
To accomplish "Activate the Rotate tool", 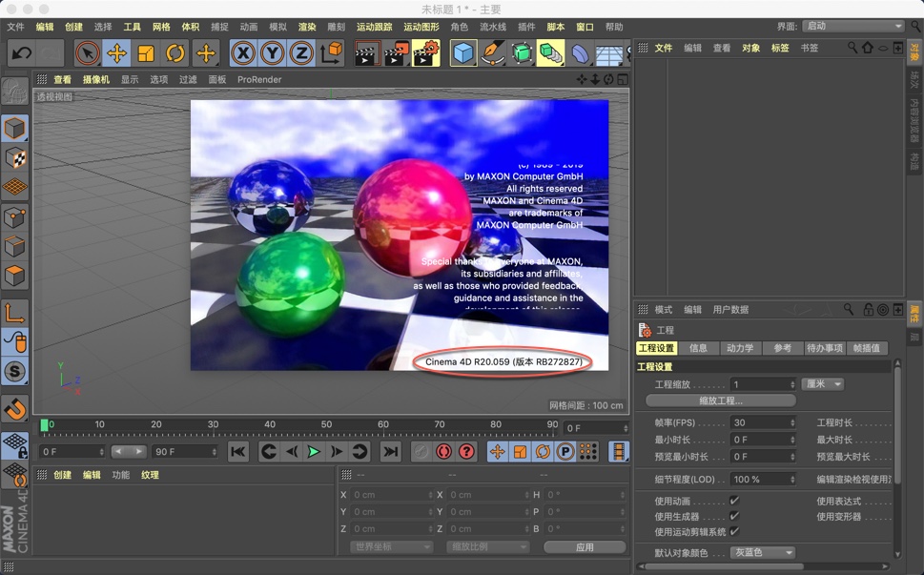I will pyautogui.click(x=175, y=53).
